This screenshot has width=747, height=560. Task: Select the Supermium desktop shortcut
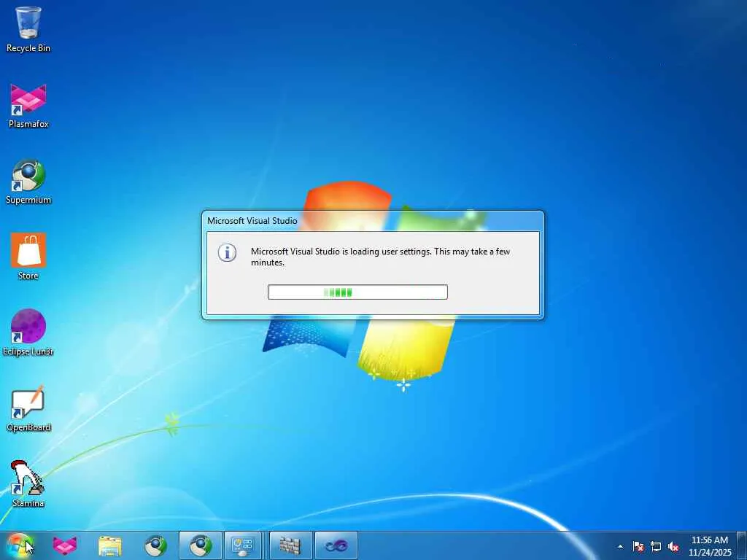click(x=28, y=182)
